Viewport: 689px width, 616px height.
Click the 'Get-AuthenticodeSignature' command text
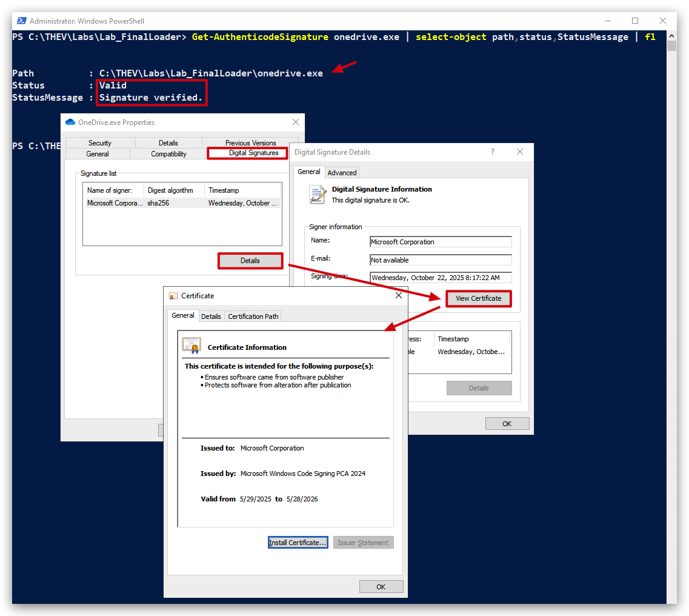260,37
